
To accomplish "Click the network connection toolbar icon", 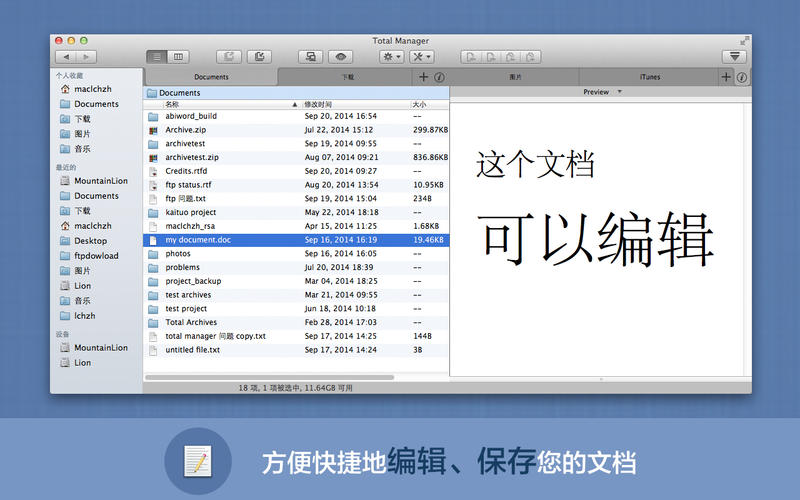I will click(x=312, y=57).
